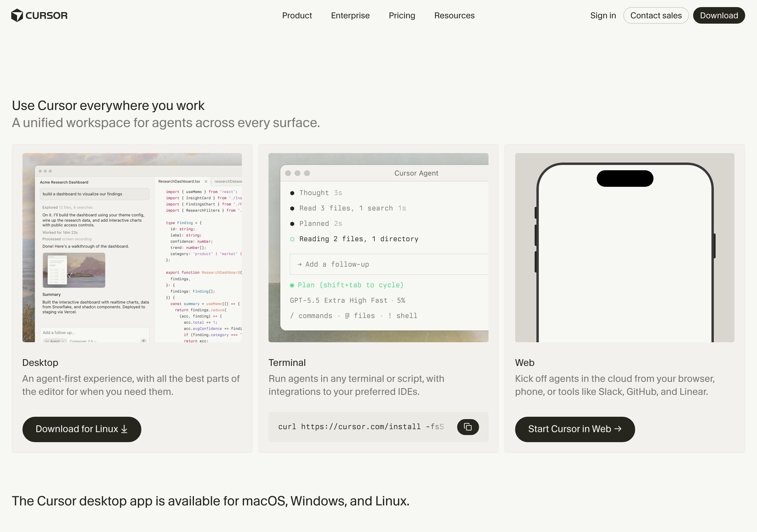Viewport: 757px width, 532px height.
Task: Click the 'Terminal' card heading
Action: 287,363
